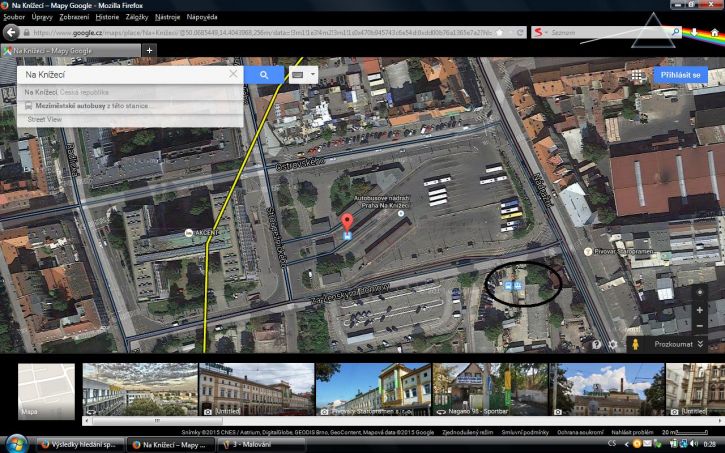The height and width of the screenshot is (453, 725).
Task: Switch to 3 - Malování taskbar window
Action: pyautogui.click(x=261, y=445)
